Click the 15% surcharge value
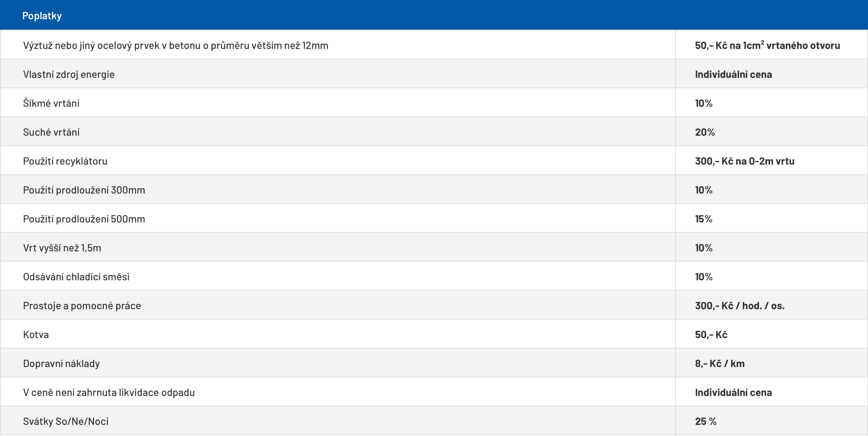868x436 pixels. [x=704, y=219]
